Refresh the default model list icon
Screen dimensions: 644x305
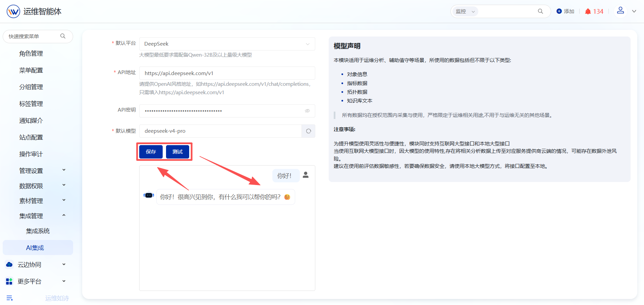[x=309, y=131]
